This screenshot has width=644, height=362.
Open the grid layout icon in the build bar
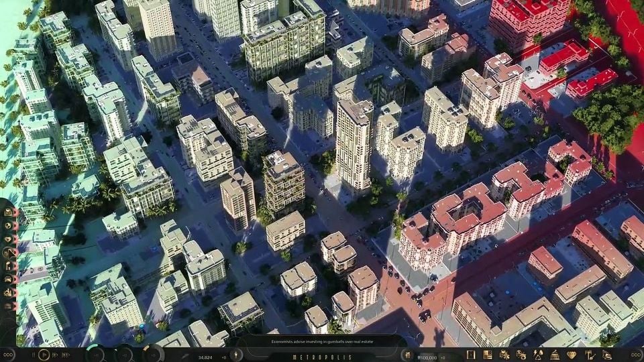click(x=488, y=355)
